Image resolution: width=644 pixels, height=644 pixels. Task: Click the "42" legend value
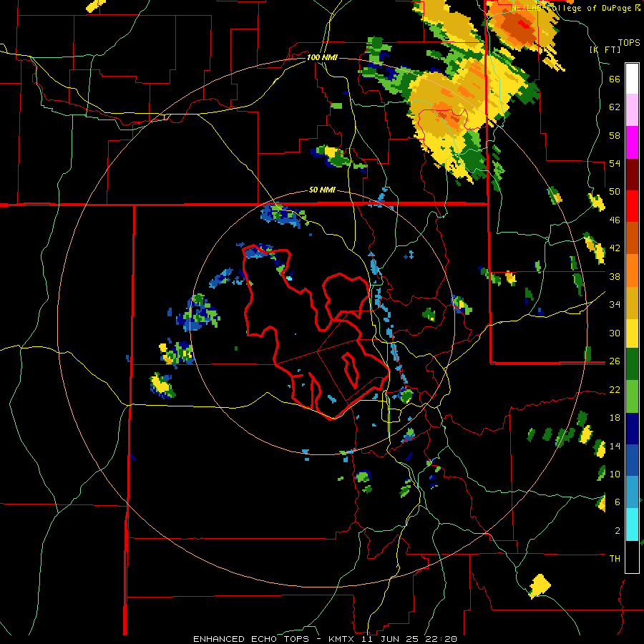coord(615,248)
